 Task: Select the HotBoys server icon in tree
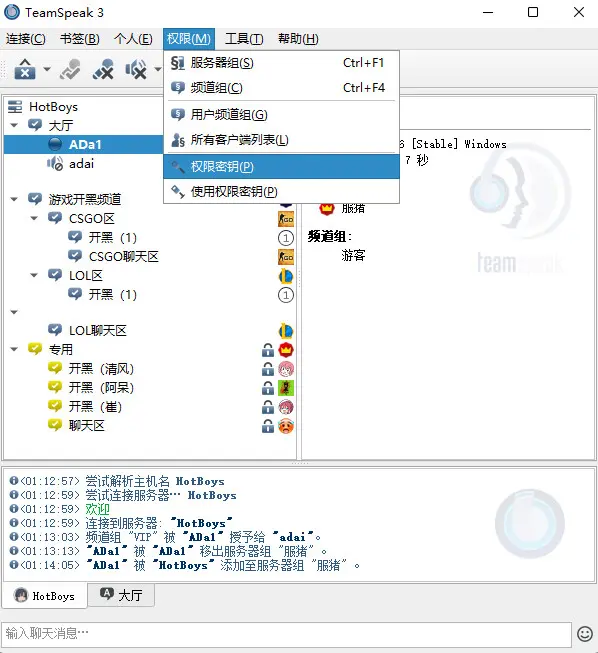click(15, 107)
